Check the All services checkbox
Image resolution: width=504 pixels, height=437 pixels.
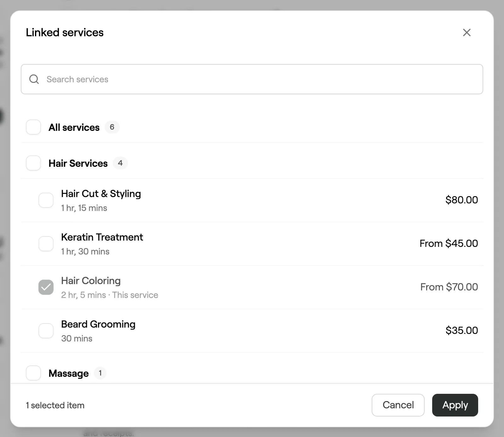tap(33, 127)
